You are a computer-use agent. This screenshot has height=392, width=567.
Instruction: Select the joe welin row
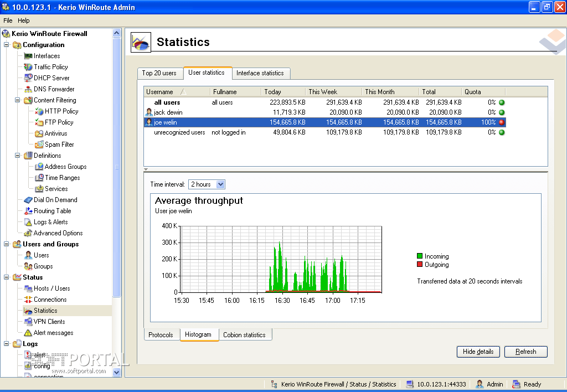pos(324,122)
